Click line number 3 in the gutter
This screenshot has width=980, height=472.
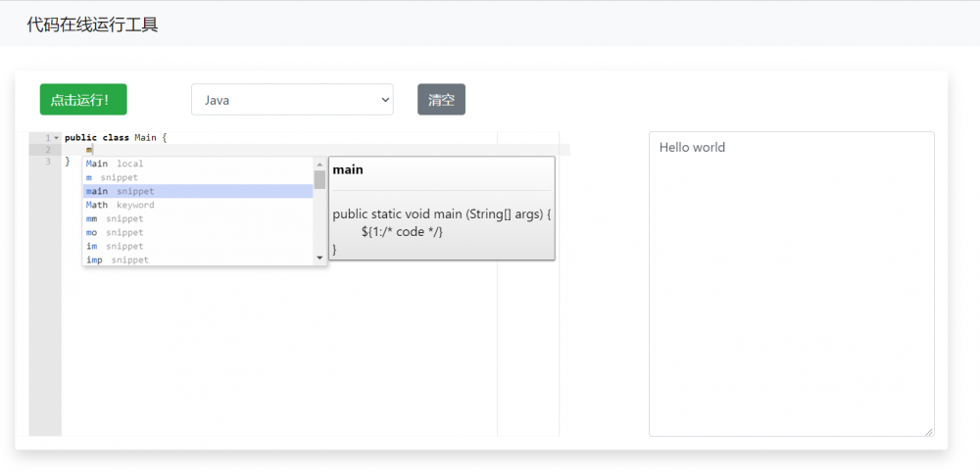point(47,162)
